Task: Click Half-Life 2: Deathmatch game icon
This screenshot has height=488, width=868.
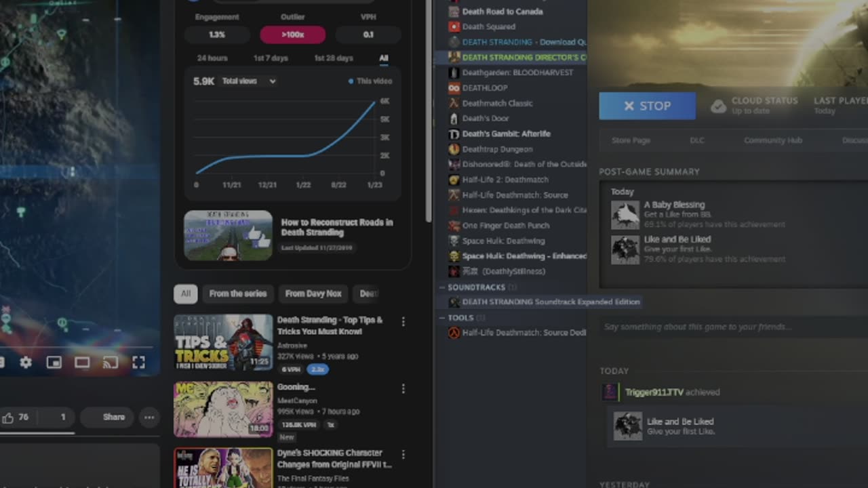Action: 454,180
